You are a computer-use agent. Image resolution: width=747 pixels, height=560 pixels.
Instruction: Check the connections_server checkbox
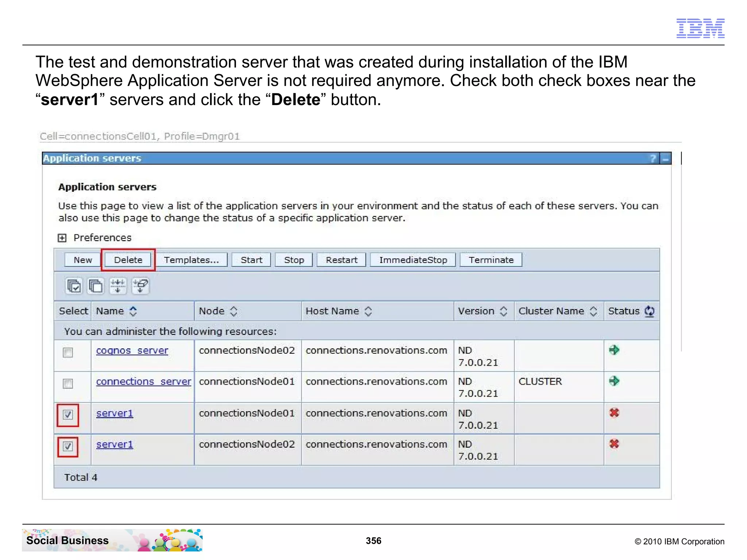pyautogui.click(x=68, y=384)
